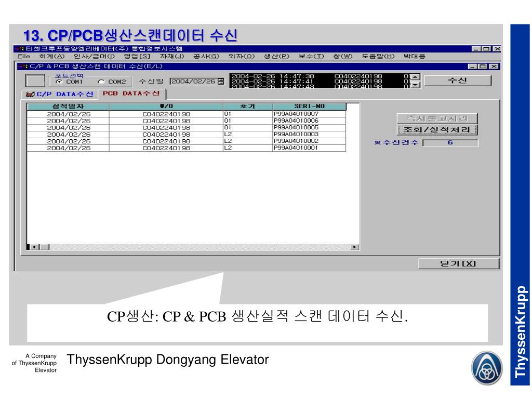Image resolution: width=532 pixels, height=399 pixels.
Task: Click the 닫기[X] close button
Action: [x=459, y=263]
